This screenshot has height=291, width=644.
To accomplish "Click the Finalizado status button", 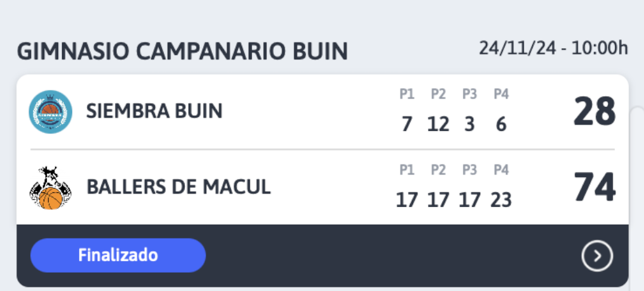I will (118, 256).
